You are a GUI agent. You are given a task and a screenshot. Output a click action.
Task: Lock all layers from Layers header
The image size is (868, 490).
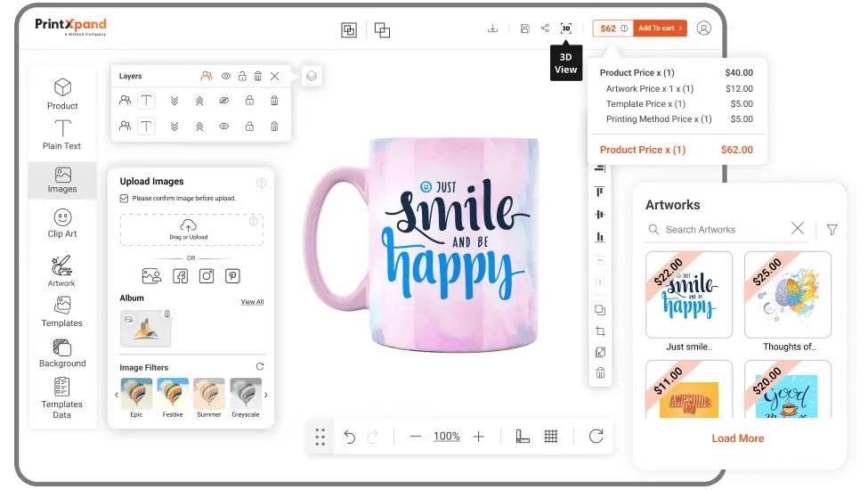click(242, 77)
